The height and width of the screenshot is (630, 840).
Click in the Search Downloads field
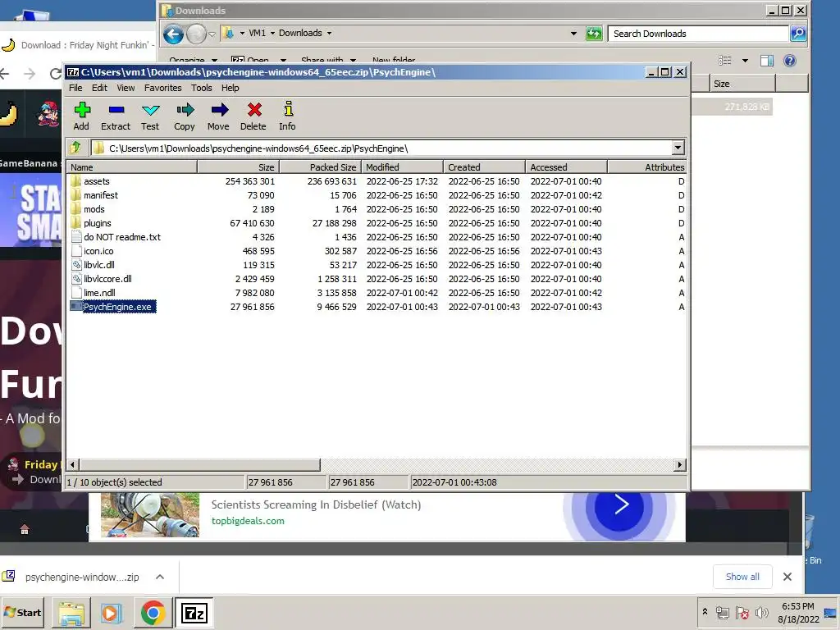(x=699, y=33)
